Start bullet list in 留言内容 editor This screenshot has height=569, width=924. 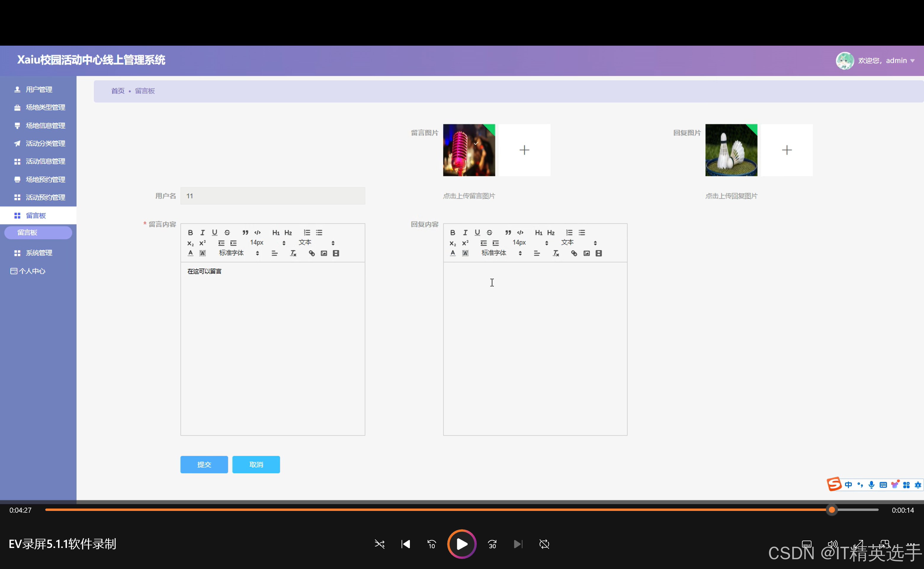click(x=319, y=233)
